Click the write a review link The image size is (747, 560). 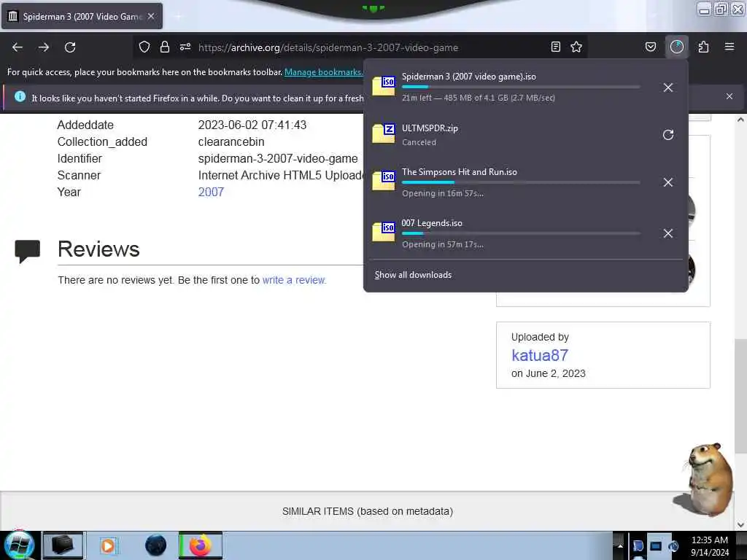[294, 280]
